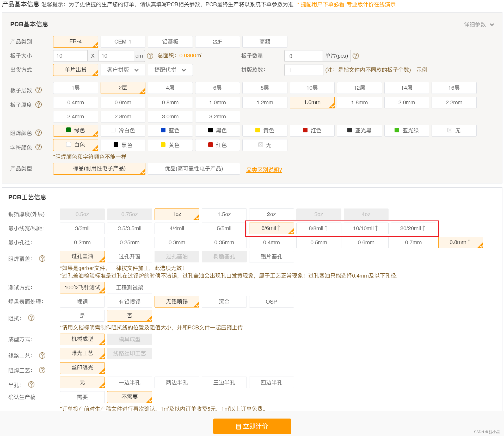The width and height of the screenshot is (504, 436).
Task: Select 沉金 surface finish option
Action: click(224, 302)
